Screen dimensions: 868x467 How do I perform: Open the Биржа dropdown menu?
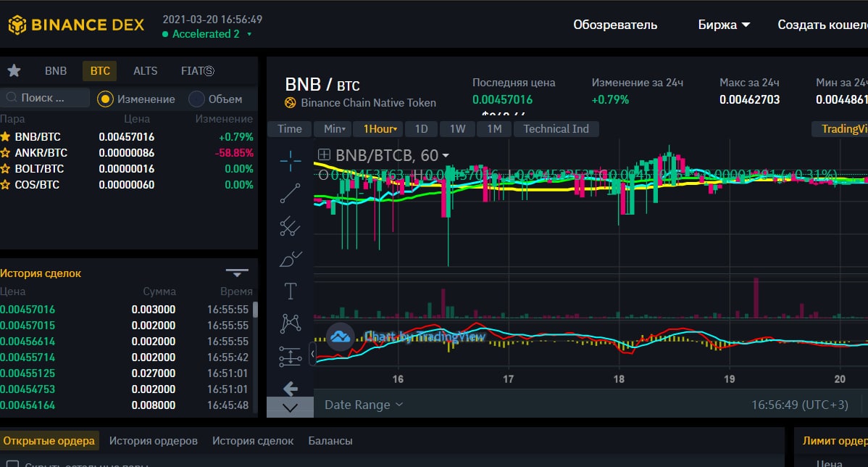[x=724, y=25]
